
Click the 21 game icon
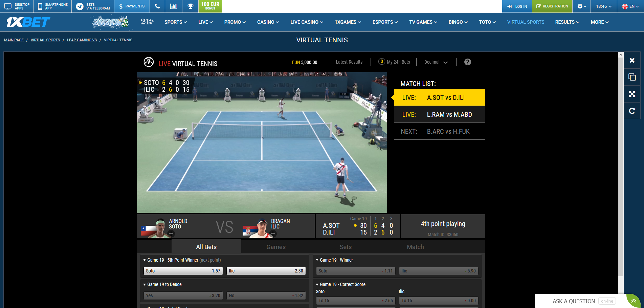147,22
